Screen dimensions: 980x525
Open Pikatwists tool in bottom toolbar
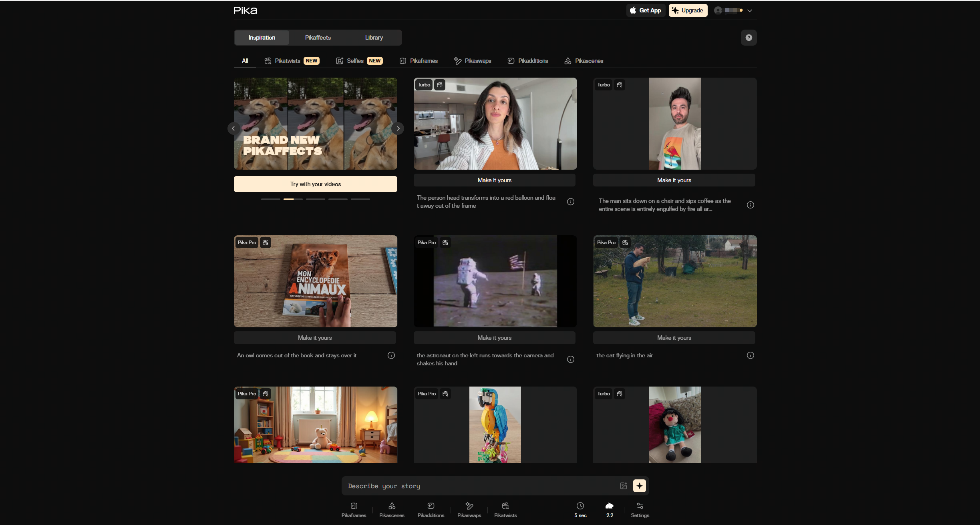tap(505, 509)
